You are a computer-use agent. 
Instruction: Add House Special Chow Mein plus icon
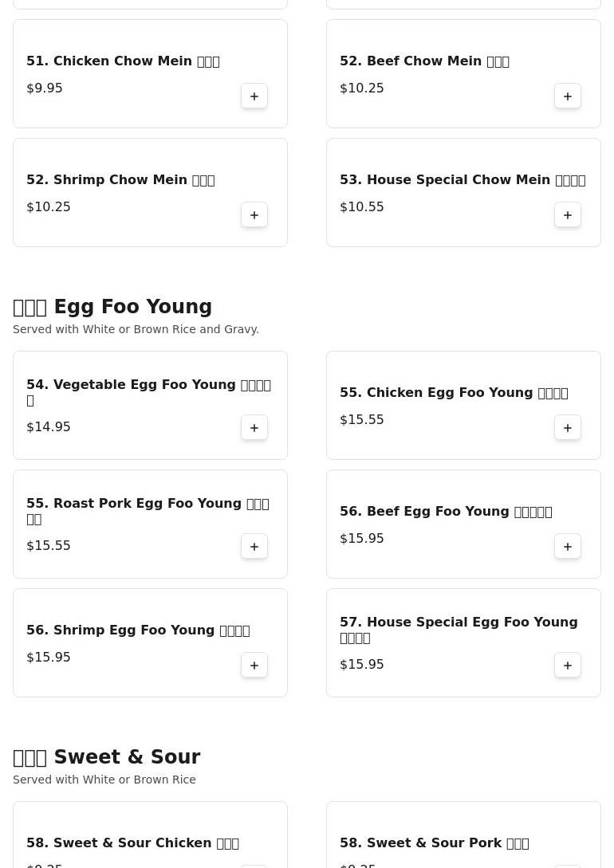(568, 214)
